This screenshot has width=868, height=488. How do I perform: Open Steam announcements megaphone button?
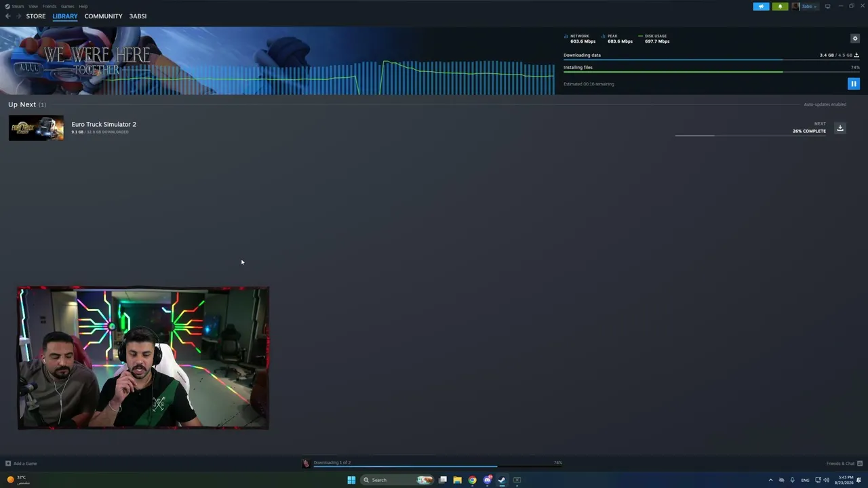point(761,6)
